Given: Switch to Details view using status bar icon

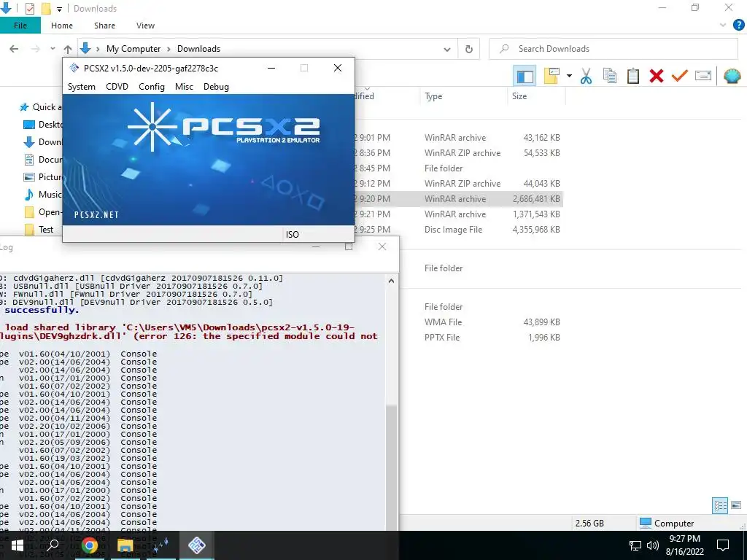Looking at the screenshot, I should 720,506.
